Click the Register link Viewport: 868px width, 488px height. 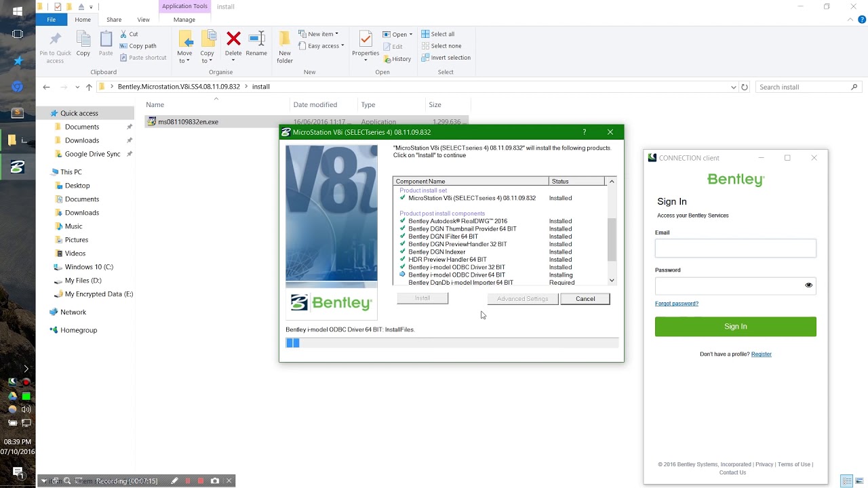(x=762, y=354)
